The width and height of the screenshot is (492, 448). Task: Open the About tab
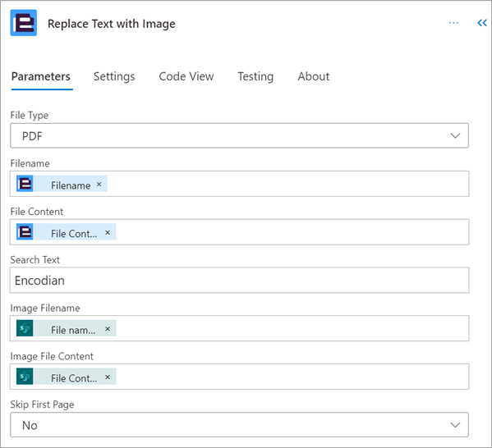(314, 76)
